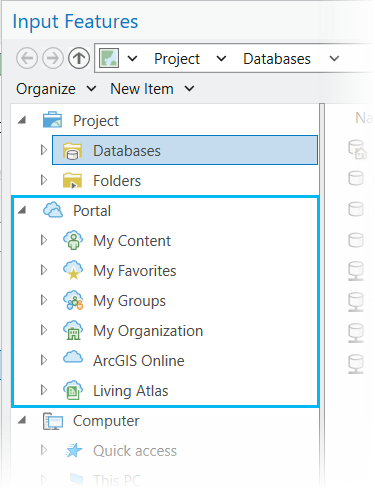Expand the Living Atlas node
The image size is (375, 489).
point(44,390)
